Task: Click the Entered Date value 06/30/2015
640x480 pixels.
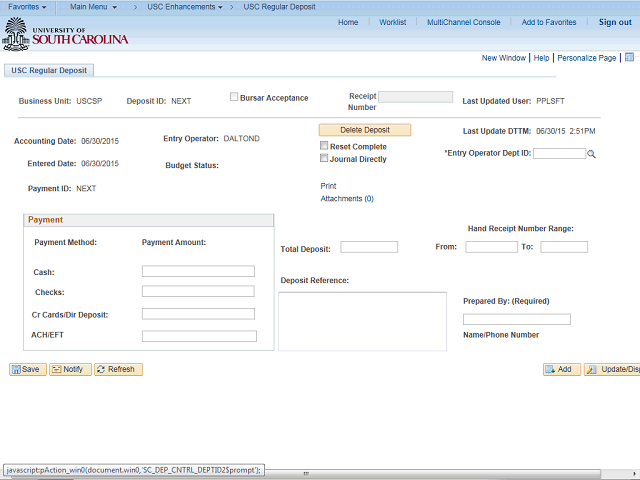Action: 100,164
